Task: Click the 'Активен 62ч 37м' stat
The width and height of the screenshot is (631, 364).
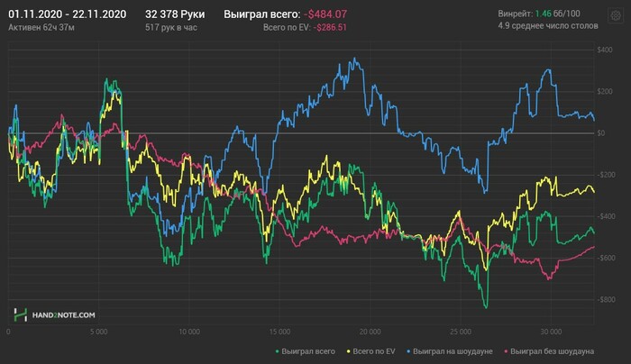Action: tap(41, 28)
